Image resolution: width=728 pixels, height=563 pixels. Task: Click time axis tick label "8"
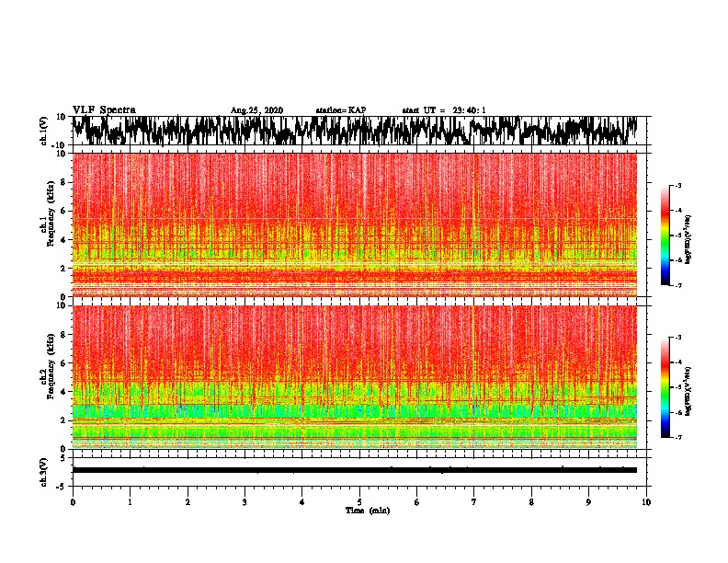(531, 502)
